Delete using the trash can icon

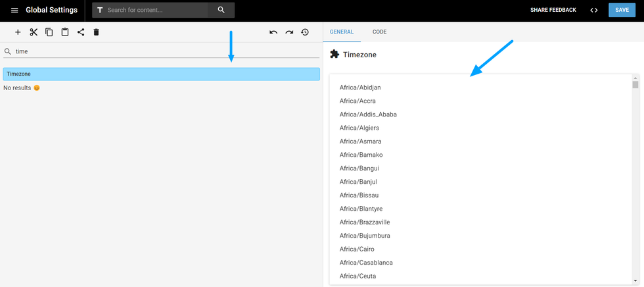coord(96,32)
